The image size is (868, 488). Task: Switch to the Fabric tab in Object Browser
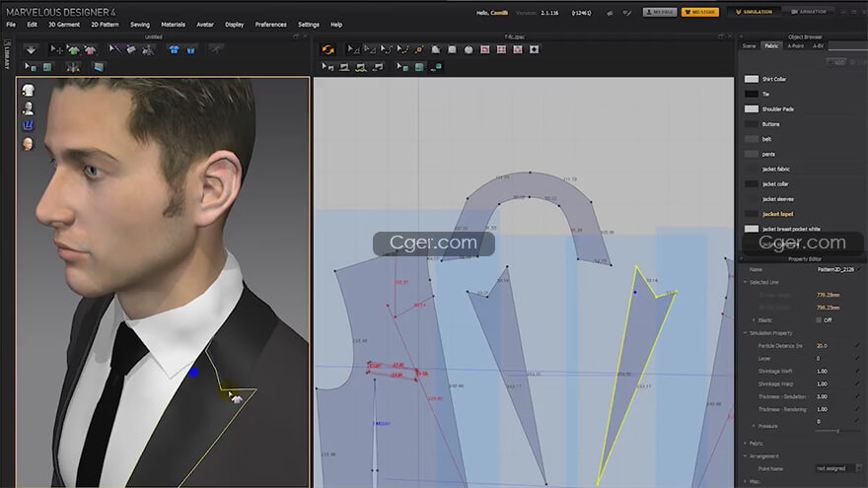click(771, 45)
